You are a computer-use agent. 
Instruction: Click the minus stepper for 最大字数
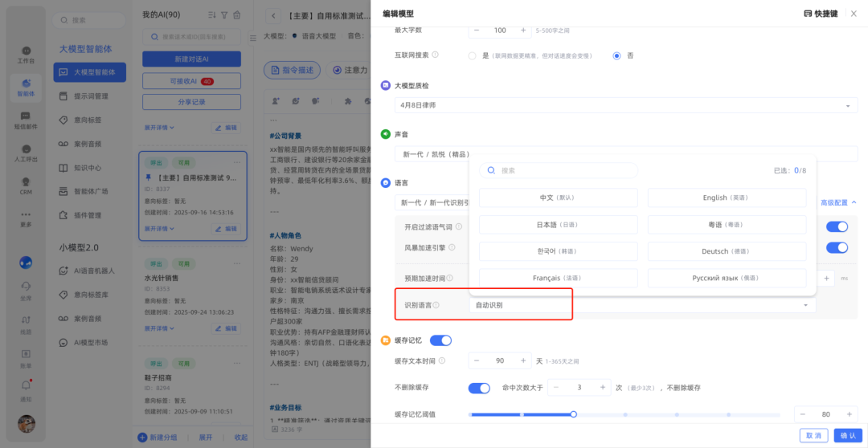(476, 31)
